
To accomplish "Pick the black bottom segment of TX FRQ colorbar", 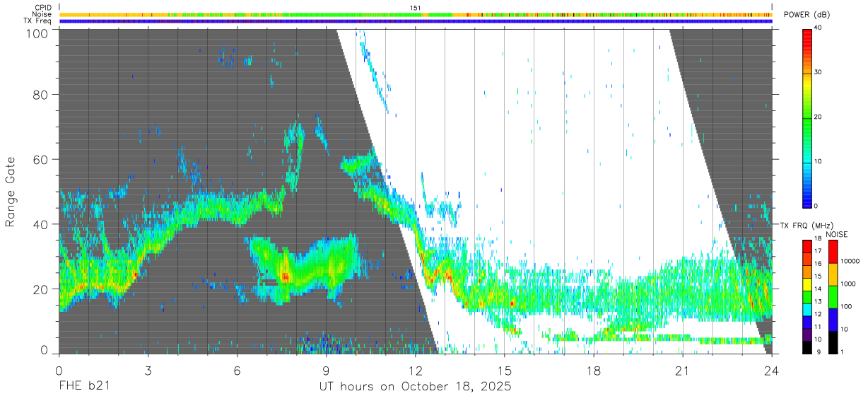I will click(x=807, y=348).
